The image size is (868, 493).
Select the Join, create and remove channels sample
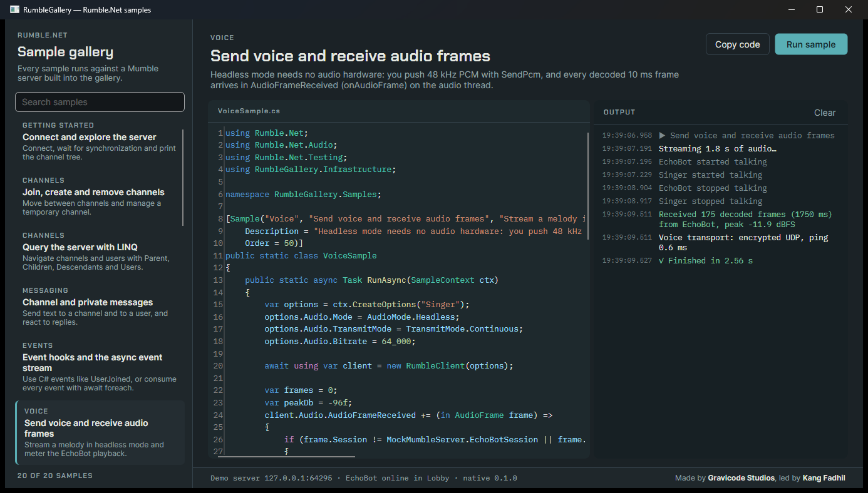100,196
